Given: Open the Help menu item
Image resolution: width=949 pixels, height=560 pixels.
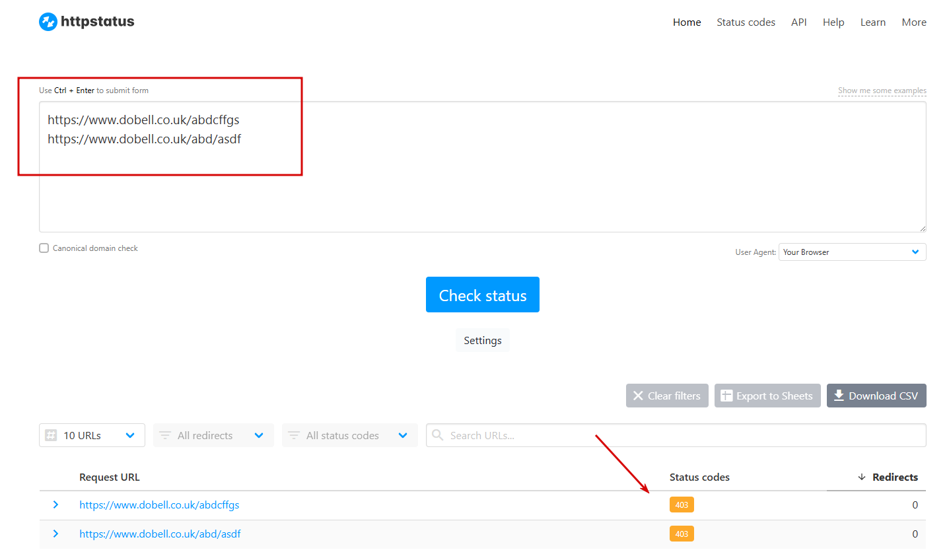Looking at the screenshot, I should click(x=833, y=22).
